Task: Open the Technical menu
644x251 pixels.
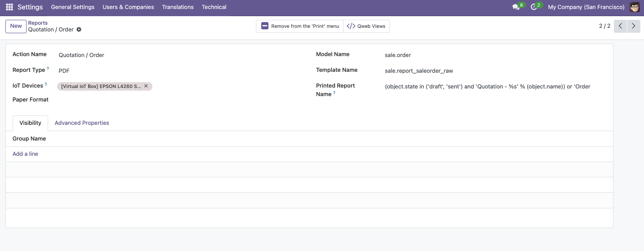Action: [x=214, y=7]
